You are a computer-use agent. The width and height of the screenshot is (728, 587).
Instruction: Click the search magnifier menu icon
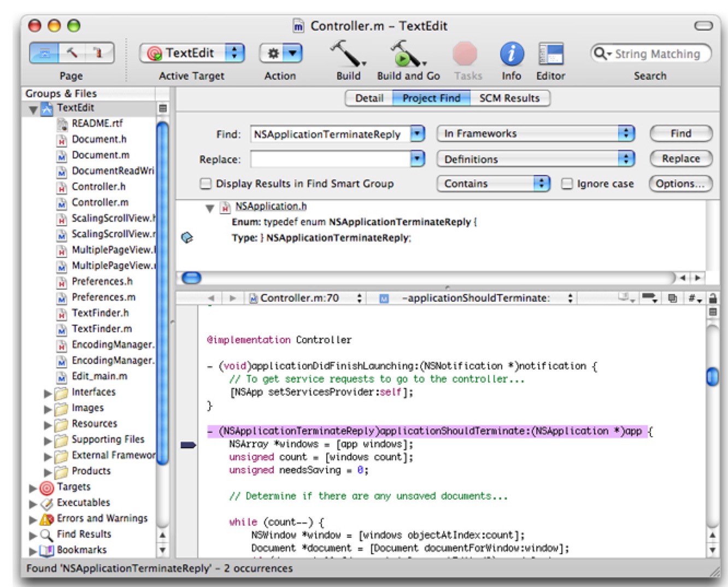(602, 54)
